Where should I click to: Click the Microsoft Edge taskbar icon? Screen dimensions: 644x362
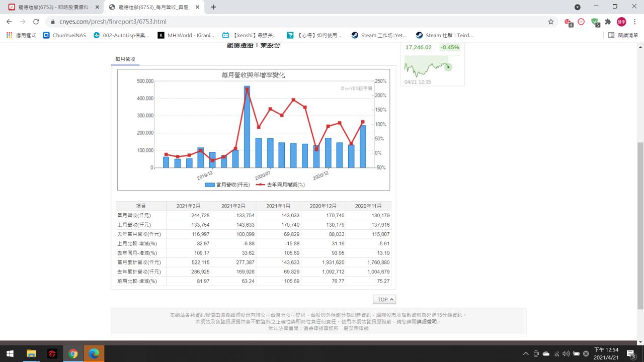[94, 353]
